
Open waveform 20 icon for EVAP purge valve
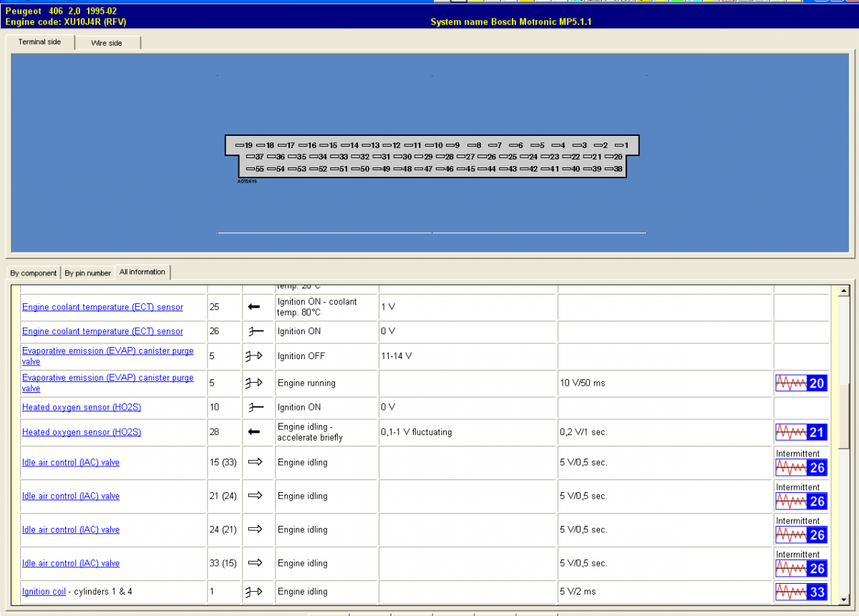point(801,383)
